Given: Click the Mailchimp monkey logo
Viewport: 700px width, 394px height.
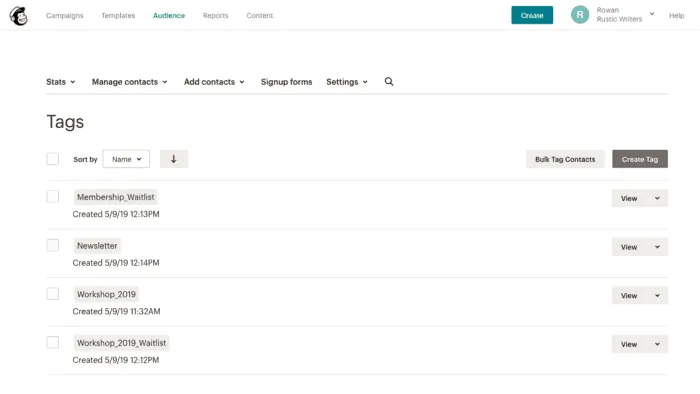Looking at the screenshot, I should (19, 16).
